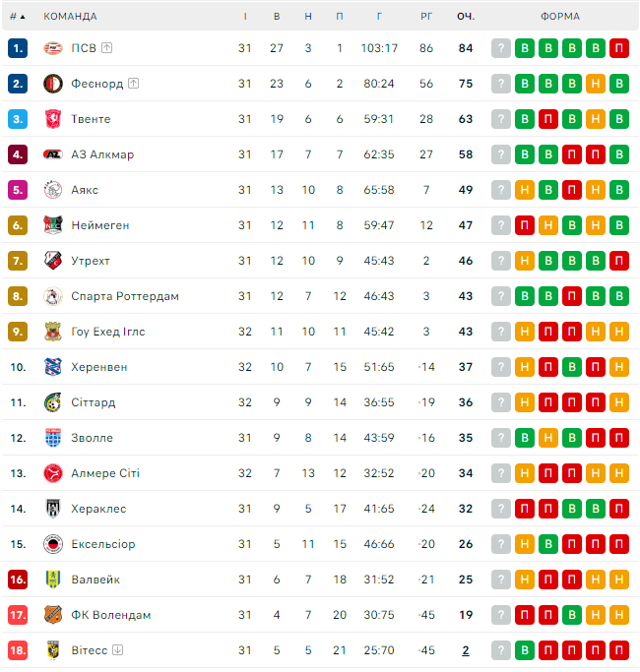Click the gray question mark badge for Аякс

click(501, 190)
